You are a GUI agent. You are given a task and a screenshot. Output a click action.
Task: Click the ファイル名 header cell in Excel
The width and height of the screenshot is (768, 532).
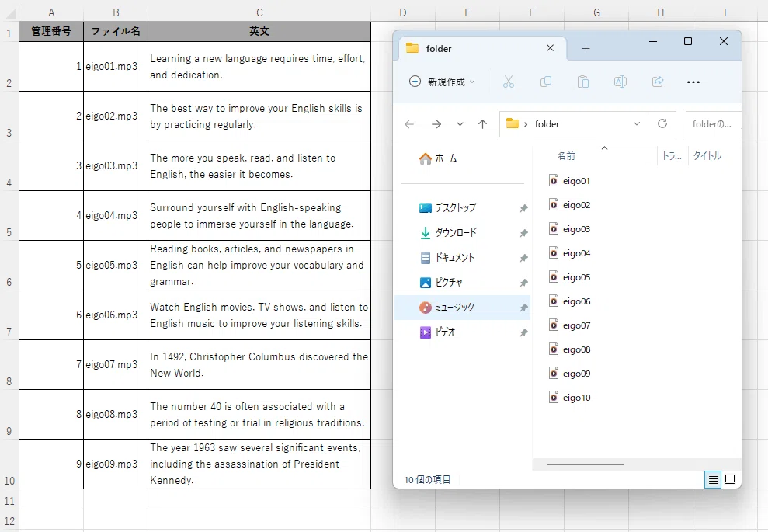116,31
